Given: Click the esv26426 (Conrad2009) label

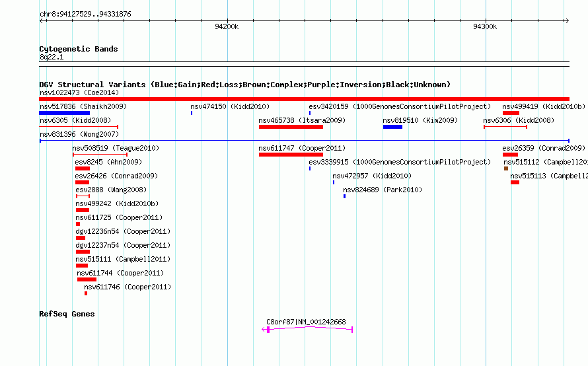Looking at the screenshot, I should point(117,176).
